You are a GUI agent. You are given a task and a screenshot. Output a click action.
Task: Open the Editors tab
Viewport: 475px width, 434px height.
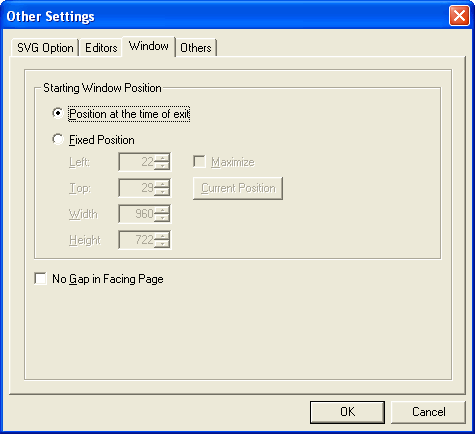(x=101, y=48)
